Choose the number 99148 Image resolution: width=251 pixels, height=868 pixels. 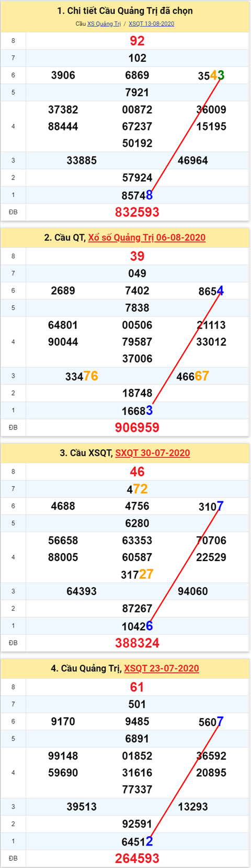pos(63,755)
